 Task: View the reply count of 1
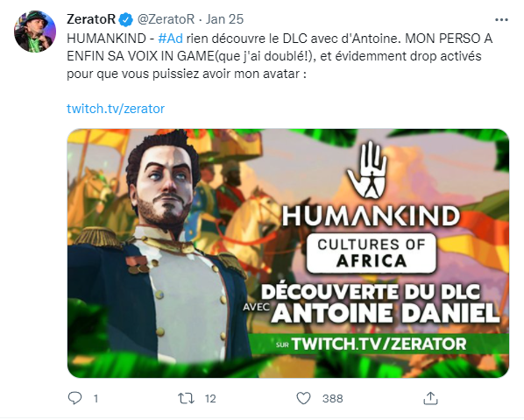[96, 399]
